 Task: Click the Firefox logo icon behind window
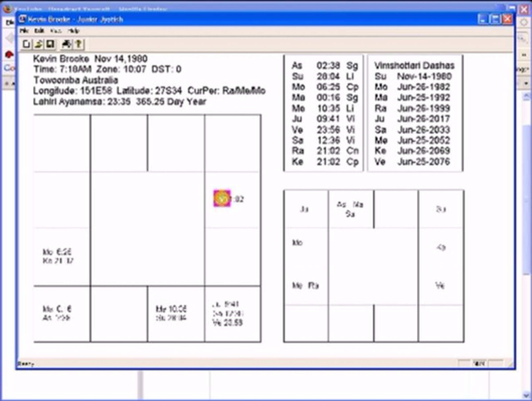8,9
